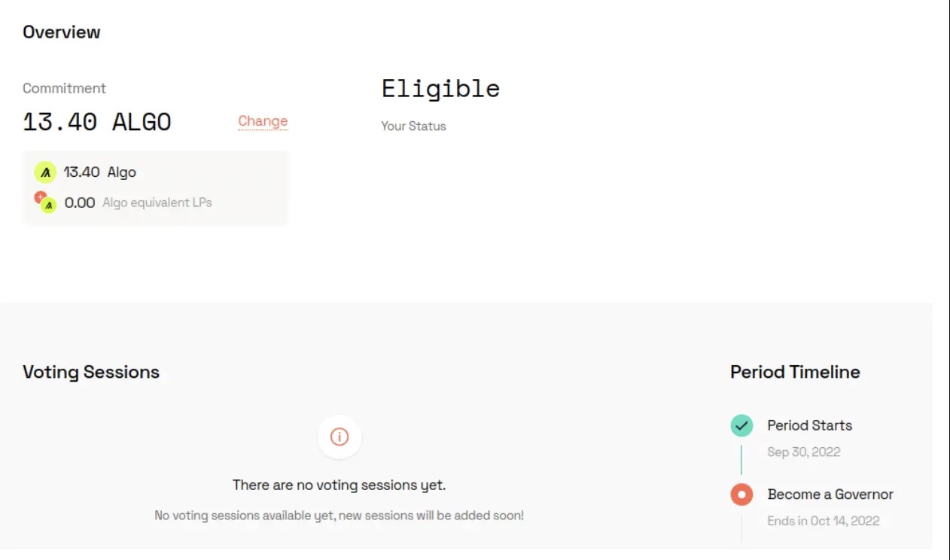Click the Commitment label

click(64, 88)
